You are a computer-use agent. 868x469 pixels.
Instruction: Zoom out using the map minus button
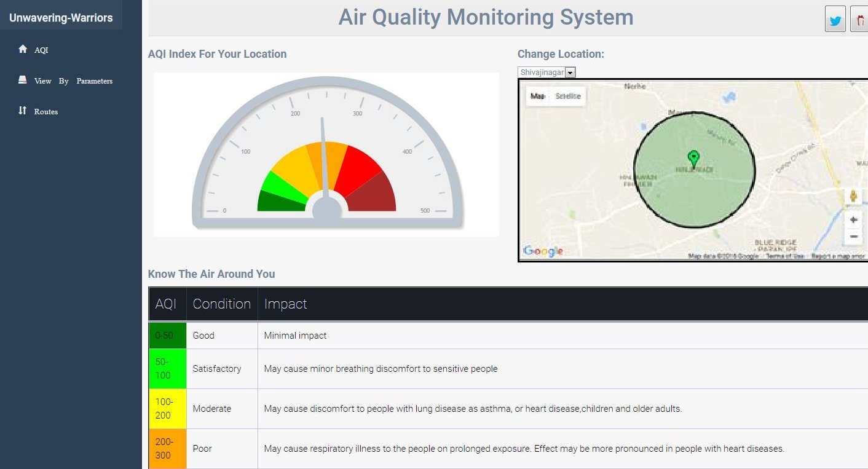coord(853,235)
